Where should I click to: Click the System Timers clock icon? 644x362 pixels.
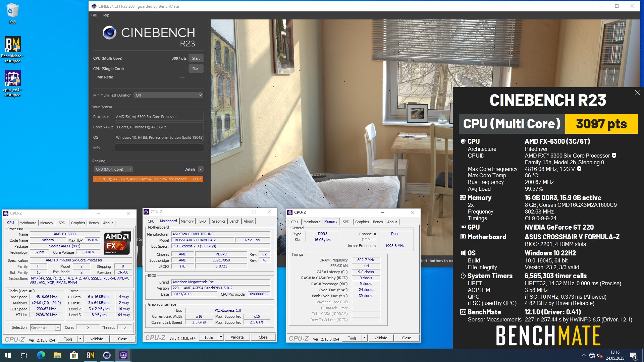[x=463, y=276]
